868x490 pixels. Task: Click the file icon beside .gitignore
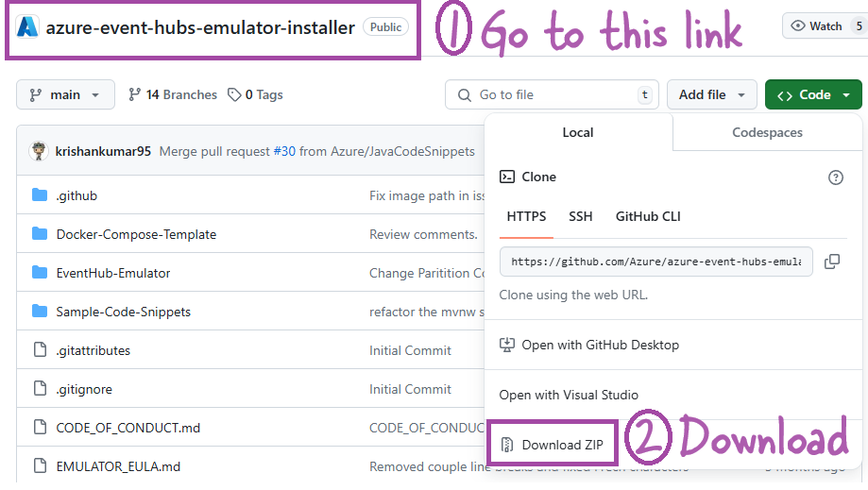click(40, 388)
